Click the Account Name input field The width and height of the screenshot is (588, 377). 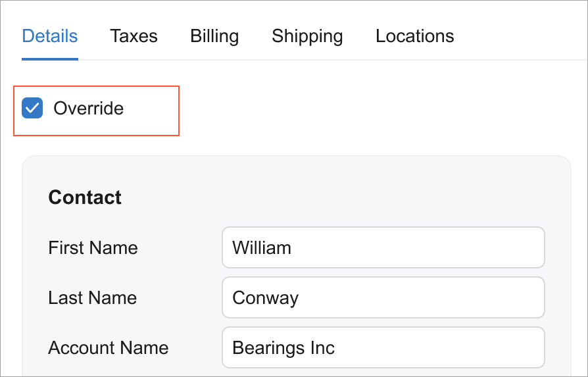[383, 347]
